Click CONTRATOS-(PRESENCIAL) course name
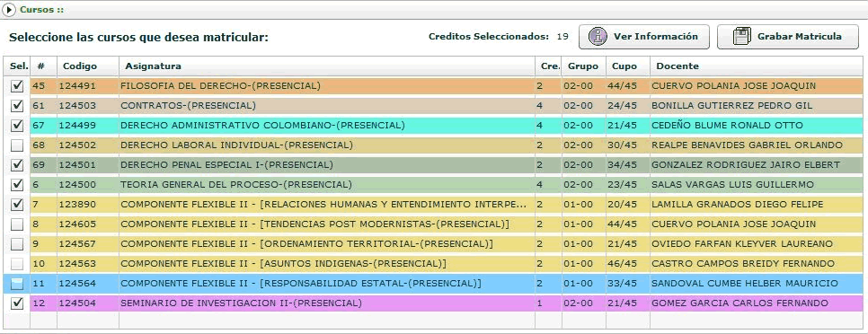The height and width of the screenshot is (334, 868). click(188, 106)
